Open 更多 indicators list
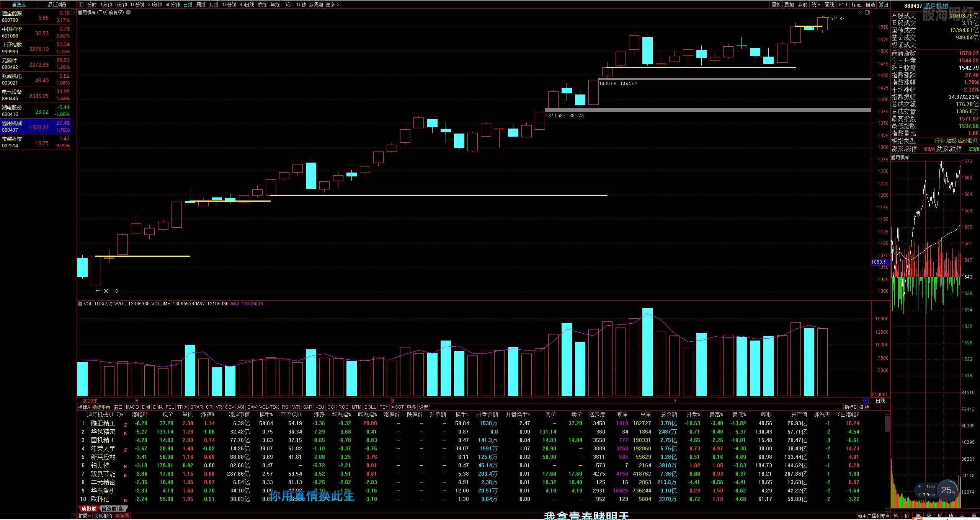The height and width of the screenshot is (520, 980). click(411, 407)
